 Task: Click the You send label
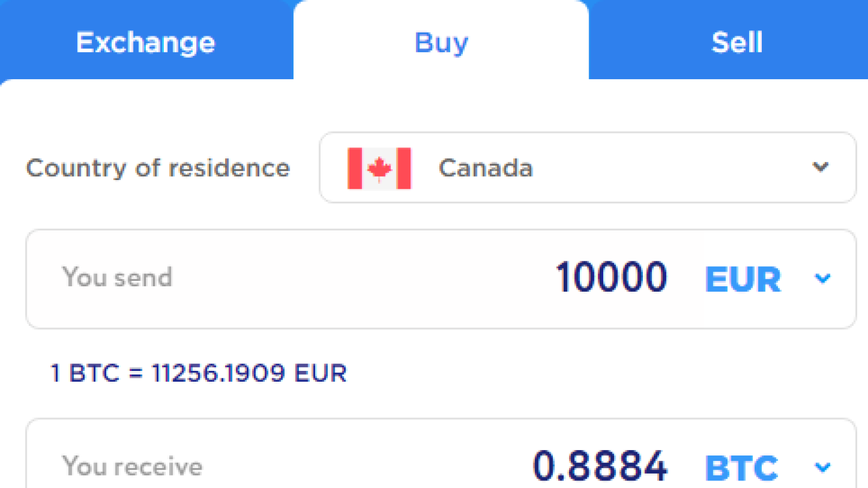pyautogui.click(x=117, y=277)
